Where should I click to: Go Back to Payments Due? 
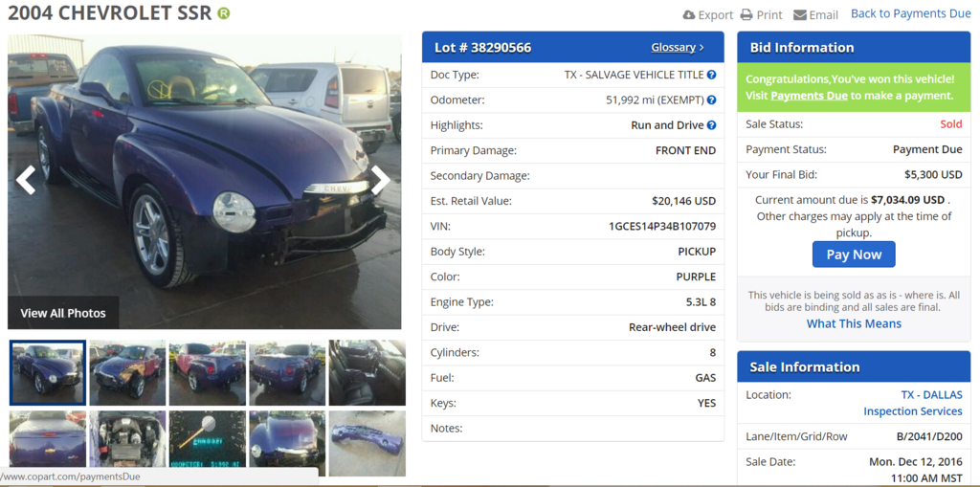[x=911, y=13]
